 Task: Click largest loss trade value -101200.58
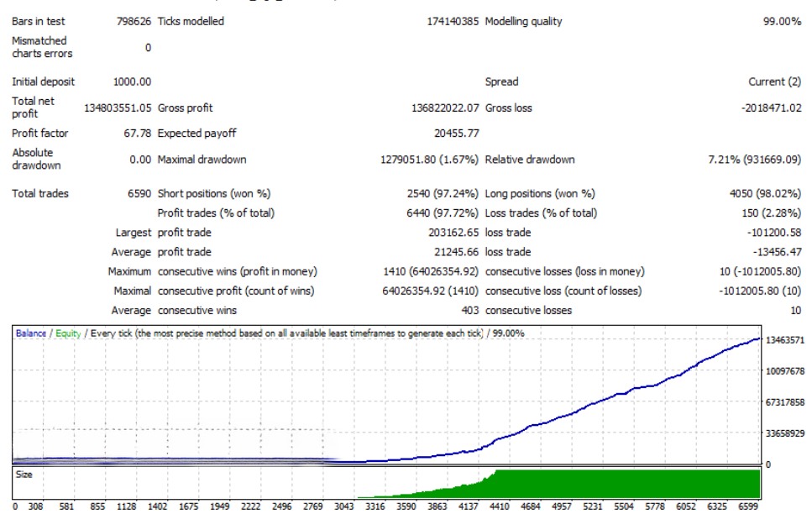[774, 233]
